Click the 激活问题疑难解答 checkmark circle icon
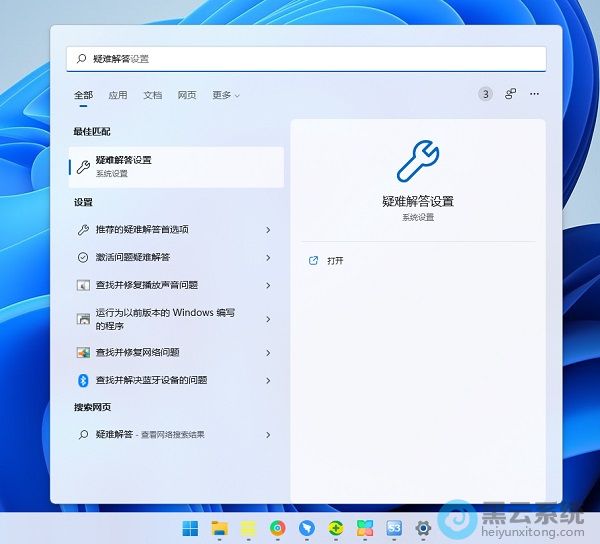The image size is (600, 544). (83, 257)
